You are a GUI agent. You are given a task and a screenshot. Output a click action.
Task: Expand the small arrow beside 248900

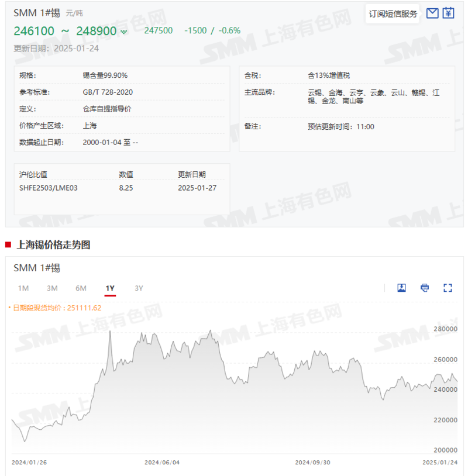[123, 32]
